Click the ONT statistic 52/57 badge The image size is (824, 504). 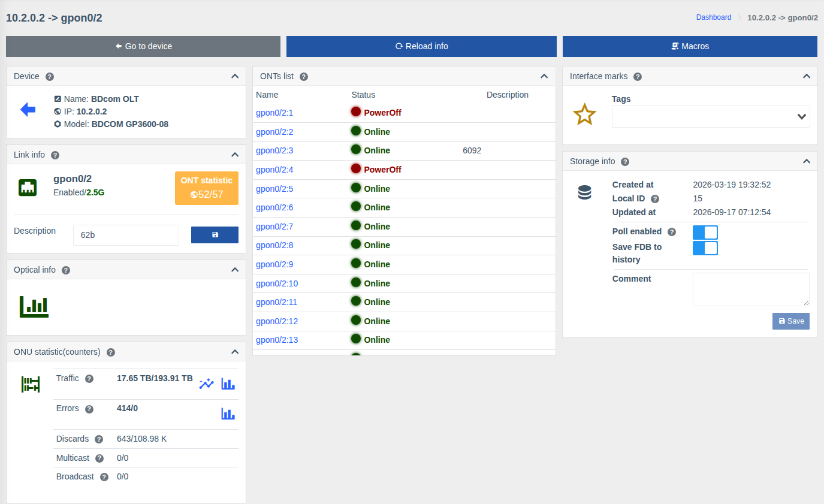click(x=207, y=188)
